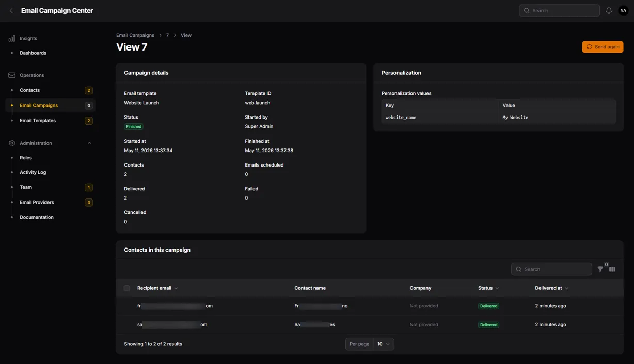Click the Send again button
Viewport: 634px width, 364px height.
[603, 47]
